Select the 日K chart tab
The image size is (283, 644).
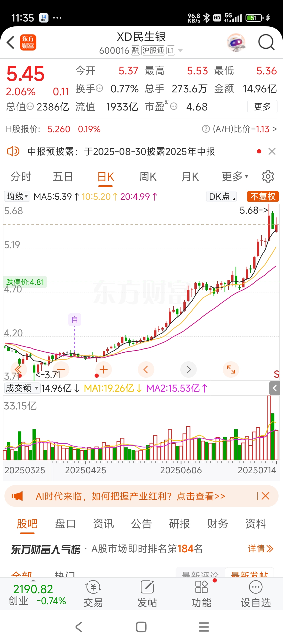click(106, 177)
